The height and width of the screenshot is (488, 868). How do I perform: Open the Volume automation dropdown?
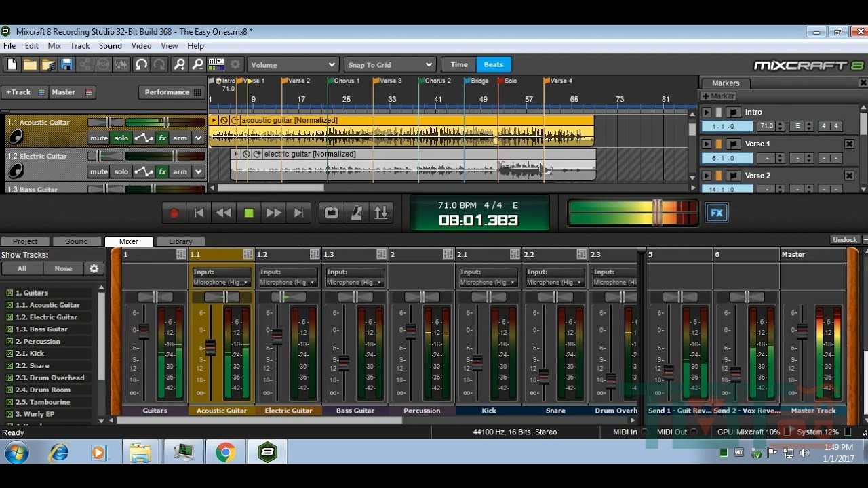[x=293, y=65]
